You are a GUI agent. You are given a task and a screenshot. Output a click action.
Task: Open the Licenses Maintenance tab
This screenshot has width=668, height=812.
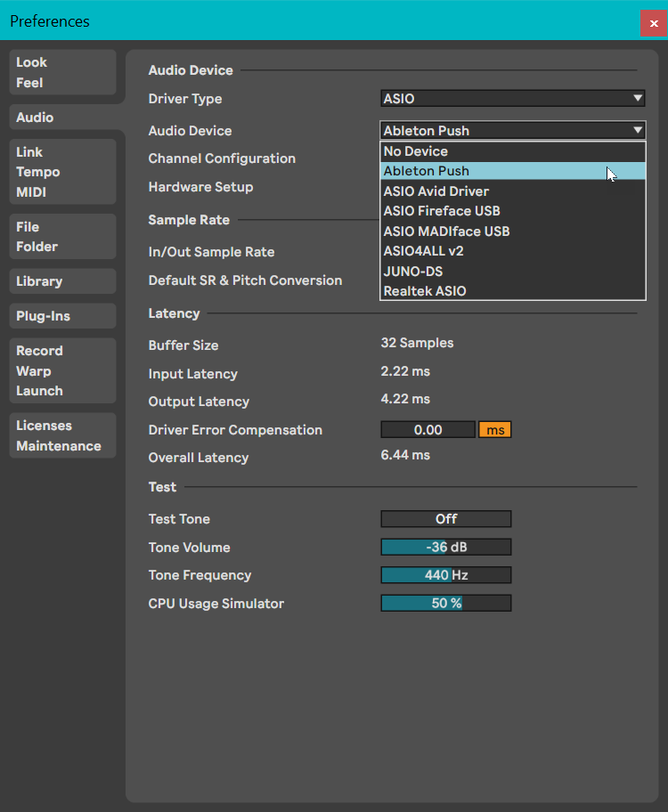pyautogui.click(x=62, y=435)
